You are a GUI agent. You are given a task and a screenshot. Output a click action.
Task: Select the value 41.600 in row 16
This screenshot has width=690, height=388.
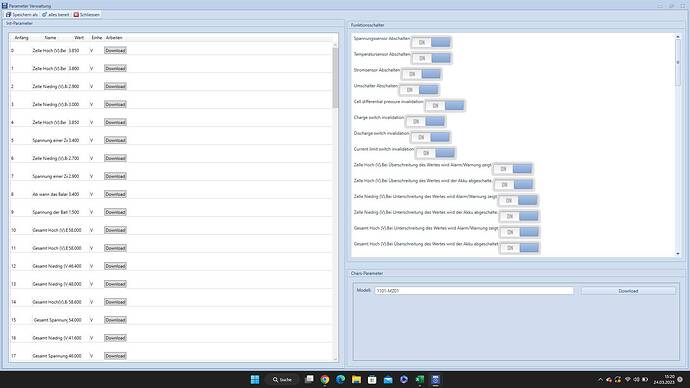75,338
